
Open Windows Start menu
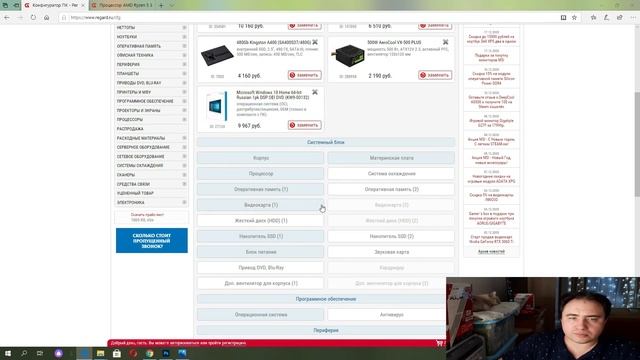pyautogui.click(x=8, y=353)
